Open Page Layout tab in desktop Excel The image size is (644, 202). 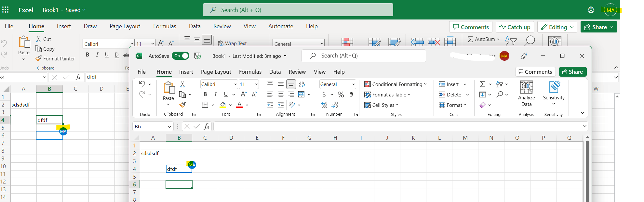click(216, 72)
